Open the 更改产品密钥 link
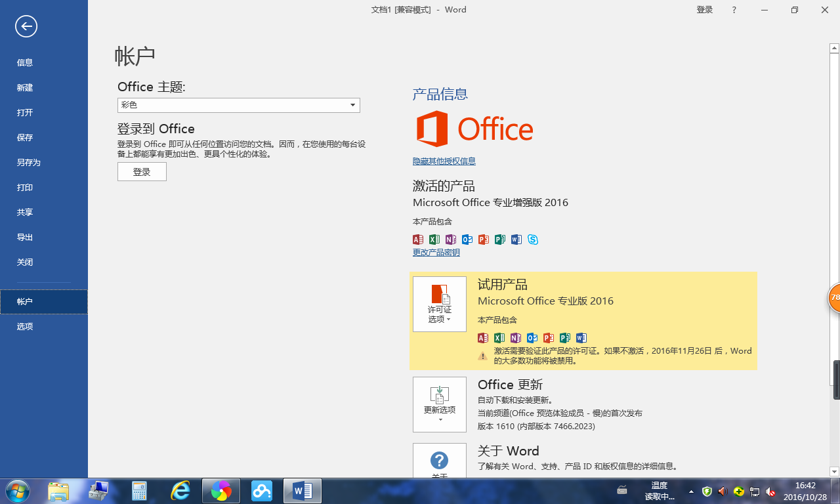The height and width of the screenshot is (504, 840). 436,252
